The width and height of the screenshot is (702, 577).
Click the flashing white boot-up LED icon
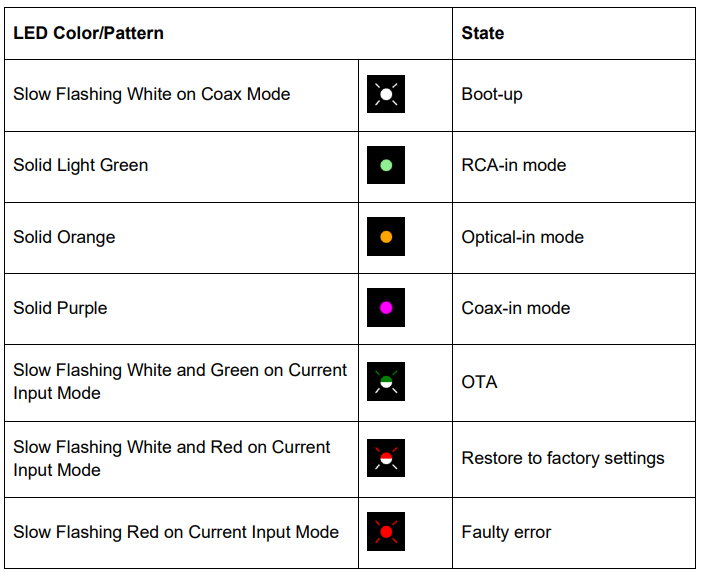pos(386,94)
